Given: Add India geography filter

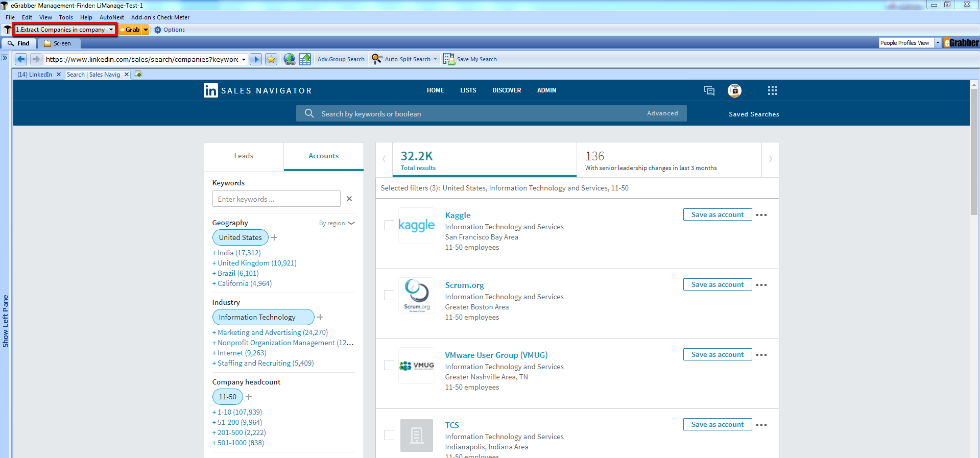Looking at the screenshot, I should point(236,253).
